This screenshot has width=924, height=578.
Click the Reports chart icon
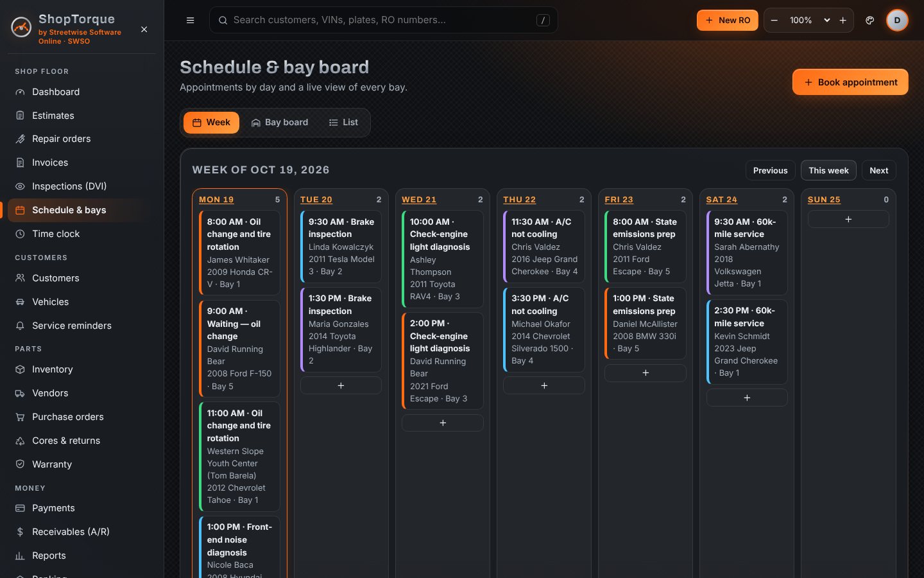[x=20, y=556]
